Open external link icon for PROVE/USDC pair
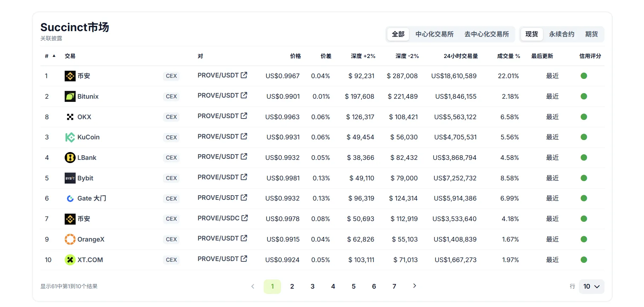This screenshot has width=644, height=307. click(x=245, y=218)
